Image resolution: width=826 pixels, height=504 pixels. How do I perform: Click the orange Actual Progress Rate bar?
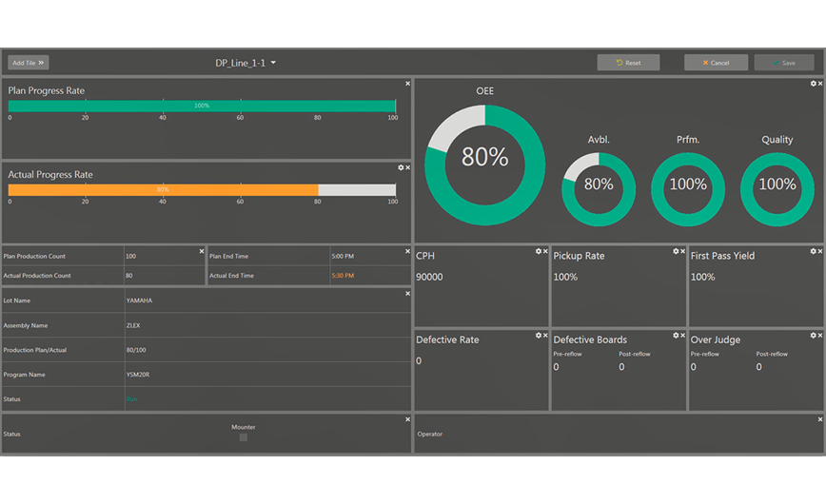[163, 190]
